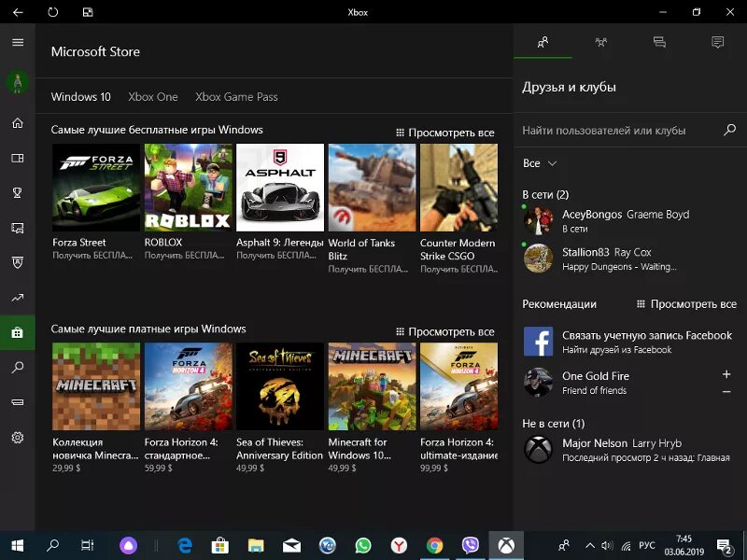Screen dimensions: 747x560
Task: Open Settings gear in the sidebar
Action: click(x=18, y=437)
